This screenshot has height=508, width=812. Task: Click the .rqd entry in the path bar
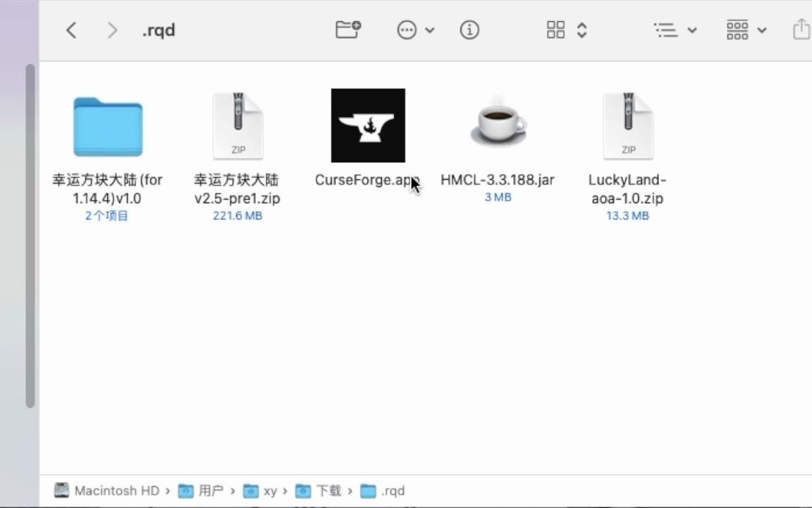[393, 490]
